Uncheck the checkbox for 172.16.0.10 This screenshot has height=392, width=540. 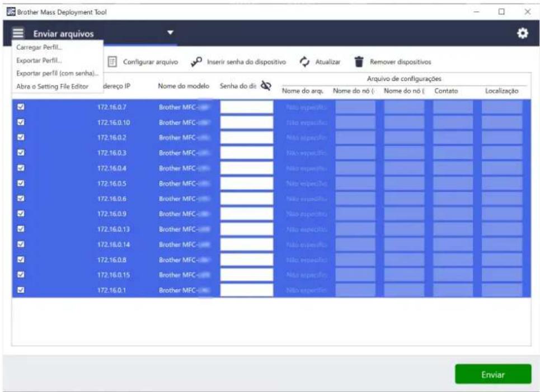click(21, 122)
